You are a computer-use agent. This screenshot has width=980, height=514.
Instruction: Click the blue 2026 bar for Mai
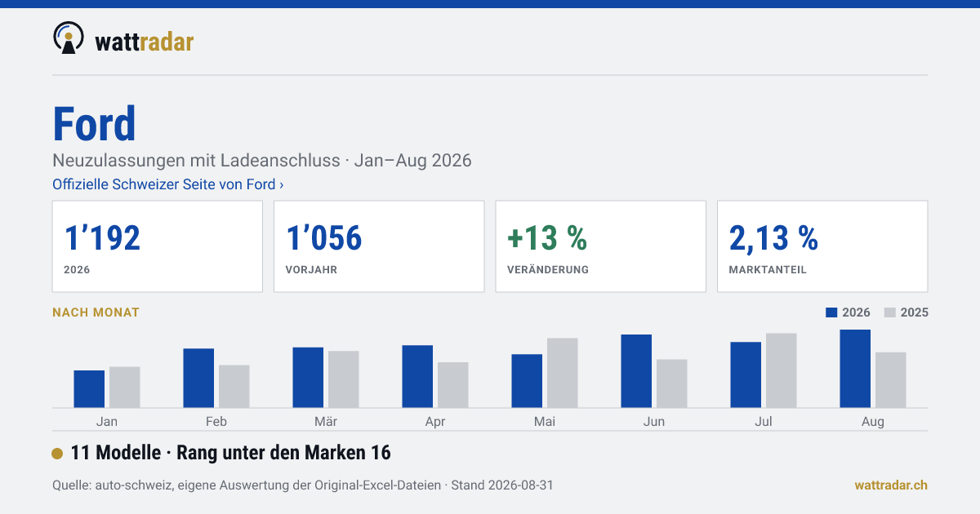(x=527, y=381)
